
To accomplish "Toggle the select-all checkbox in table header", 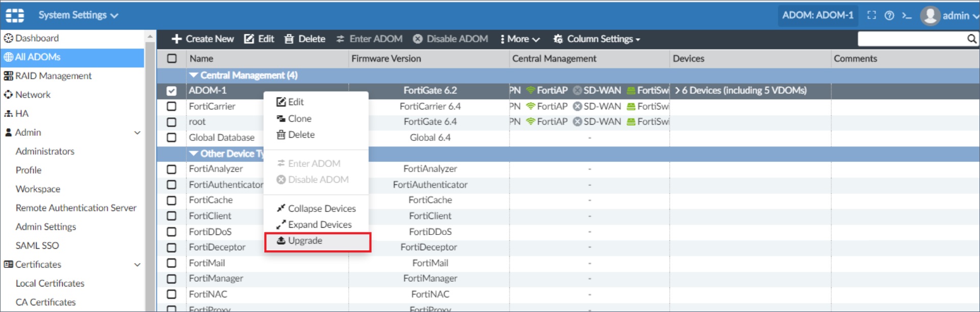I will click(172, 59).
